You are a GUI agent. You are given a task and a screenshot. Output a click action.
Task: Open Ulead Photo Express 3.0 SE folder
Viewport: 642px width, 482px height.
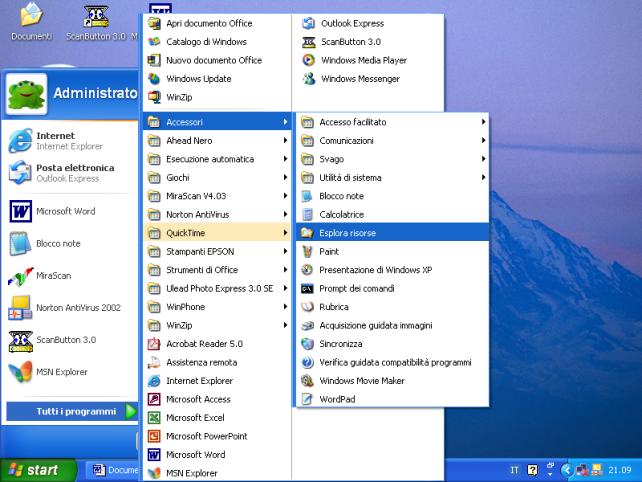click(217, 289)
